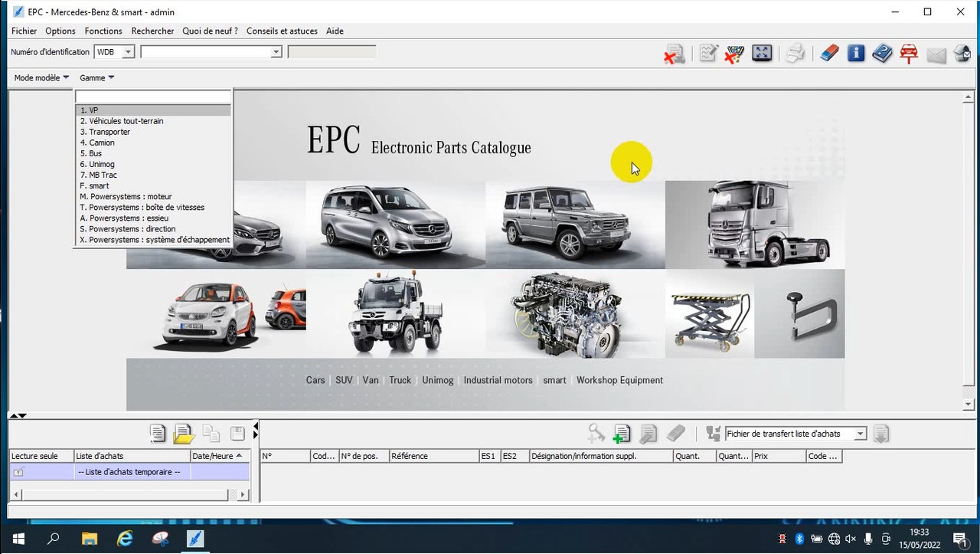Screen dimensions: 980x554
Task: Open the notes editing pencil icon
Action: (x=708, y=54)
